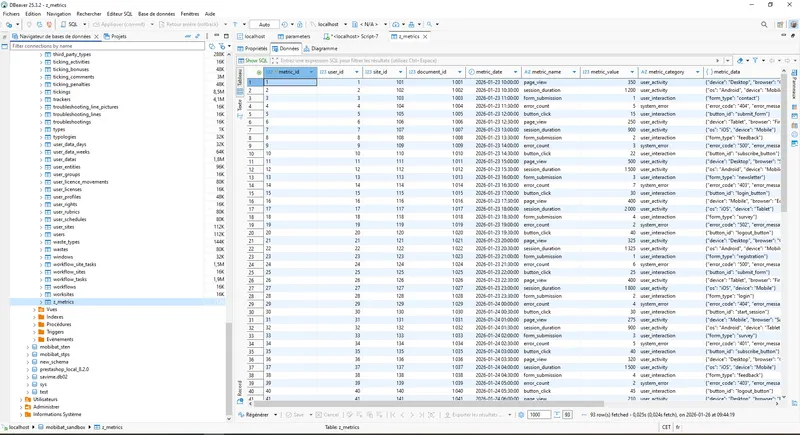Click the Show SQL button
Image resolution: width=800 pixels, height=435 pixels.
tap(253, 60)
